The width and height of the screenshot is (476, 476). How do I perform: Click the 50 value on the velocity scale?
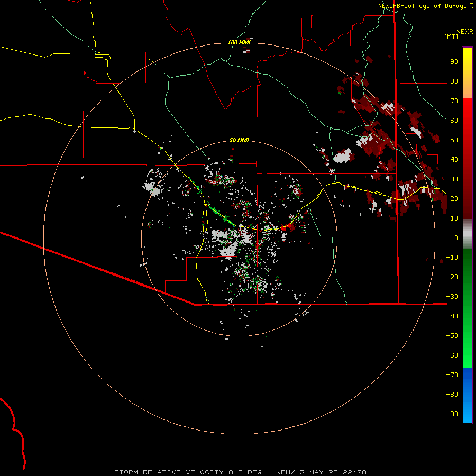tap(454, 140)
